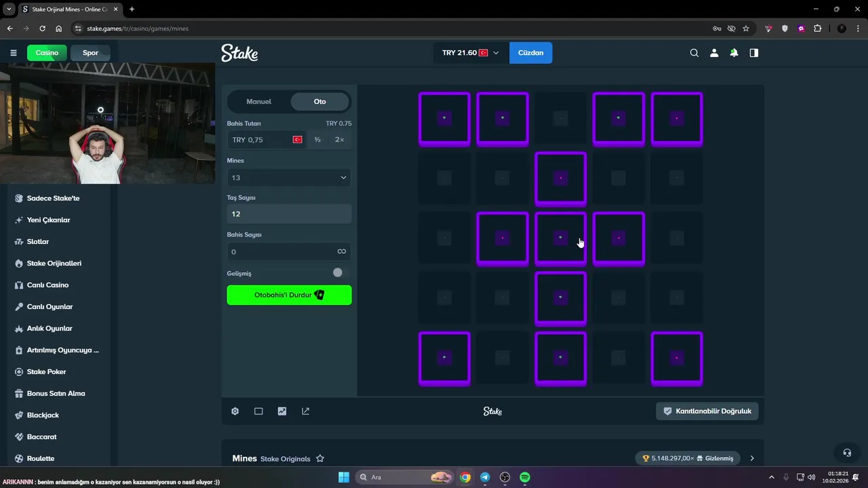Open the user profile icon

[714, 53]
